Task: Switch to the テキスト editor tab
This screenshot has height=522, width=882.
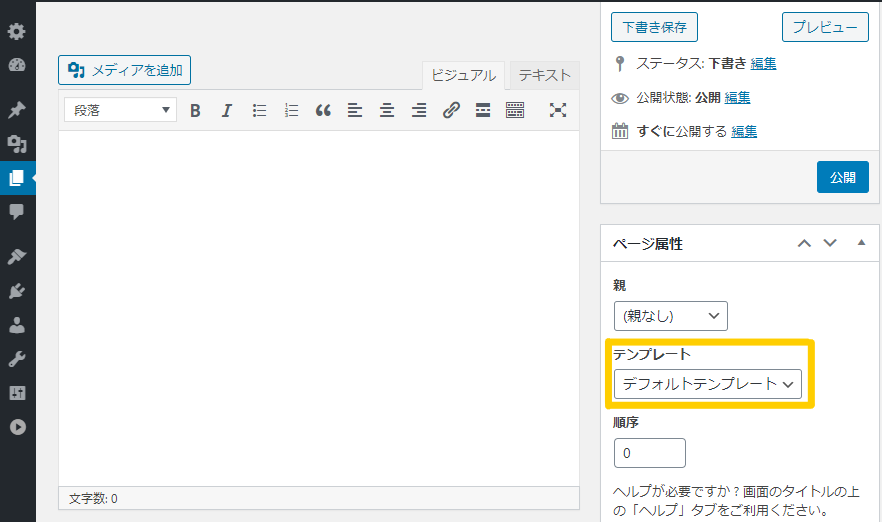Action: (544, 75)
